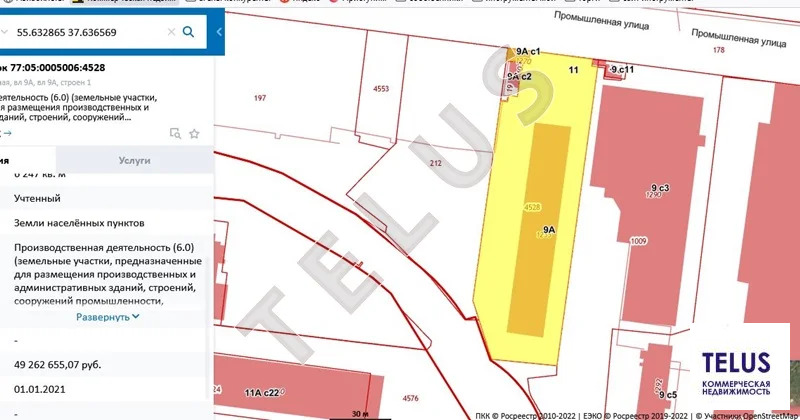Click parcel 4553 on the map
Viewport: 800px width, 420px height.
click(x=381, y=89)
